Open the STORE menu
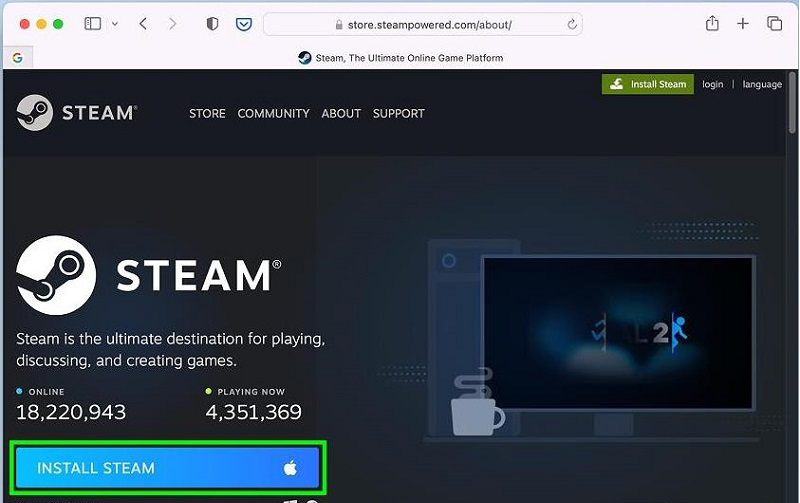The height and width of the screenshot is (503, 800). tap(207, 114)
